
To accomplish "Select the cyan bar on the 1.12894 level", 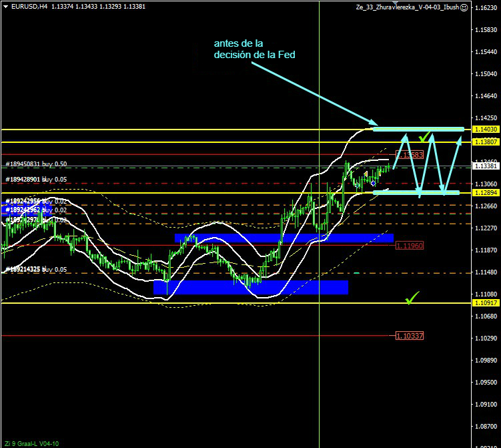I will pos(416,192).
